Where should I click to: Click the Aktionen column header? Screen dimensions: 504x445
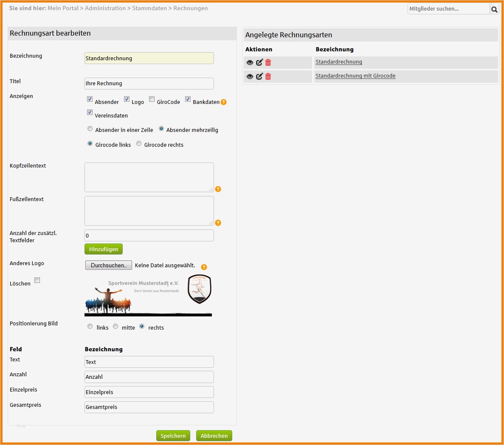point(259,50)
